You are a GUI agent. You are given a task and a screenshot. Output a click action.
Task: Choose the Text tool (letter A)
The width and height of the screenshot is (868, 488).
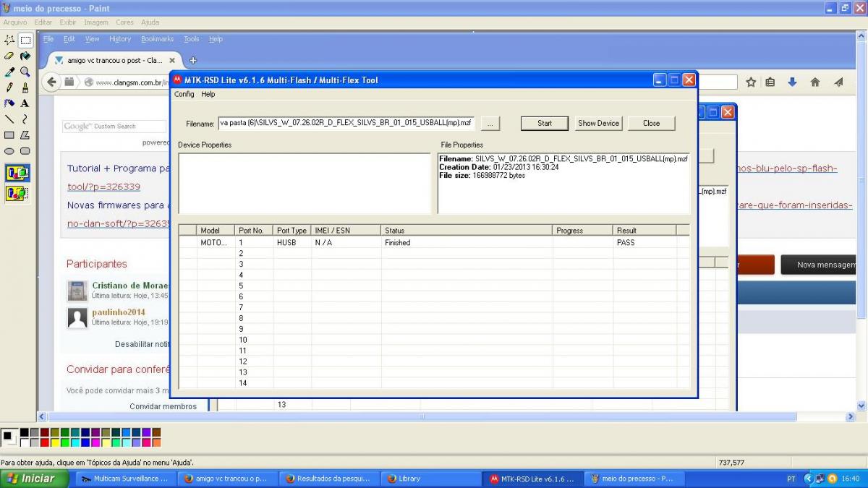click(25, 103)
